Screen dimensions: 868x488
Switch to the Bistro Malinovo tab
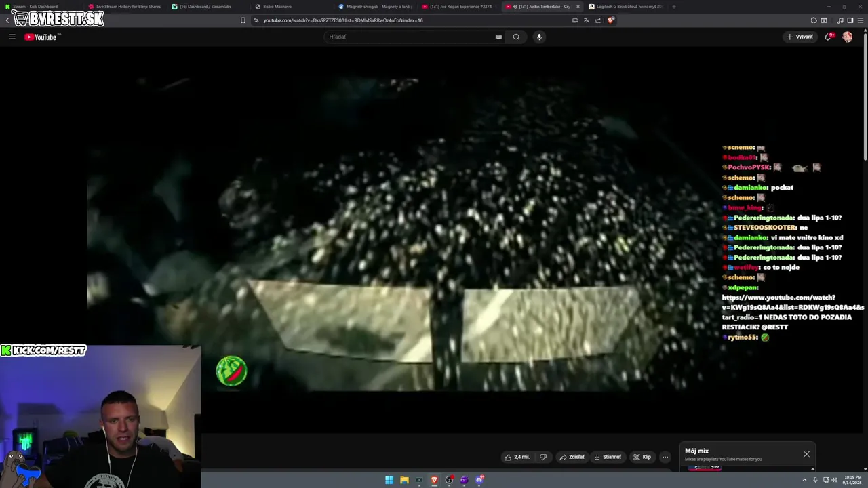coord(290,7)
